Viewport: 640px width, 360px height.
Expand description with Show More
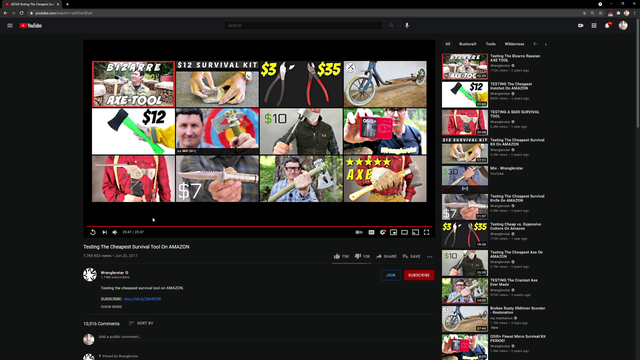[x=111, y=307]
